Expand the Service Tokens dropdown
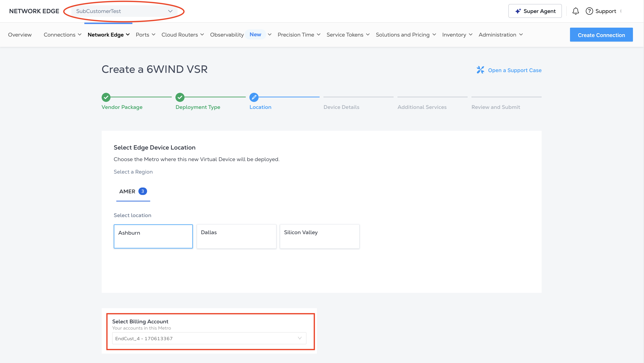The width and height of the screenshot is (644, 363). (348, 35)
